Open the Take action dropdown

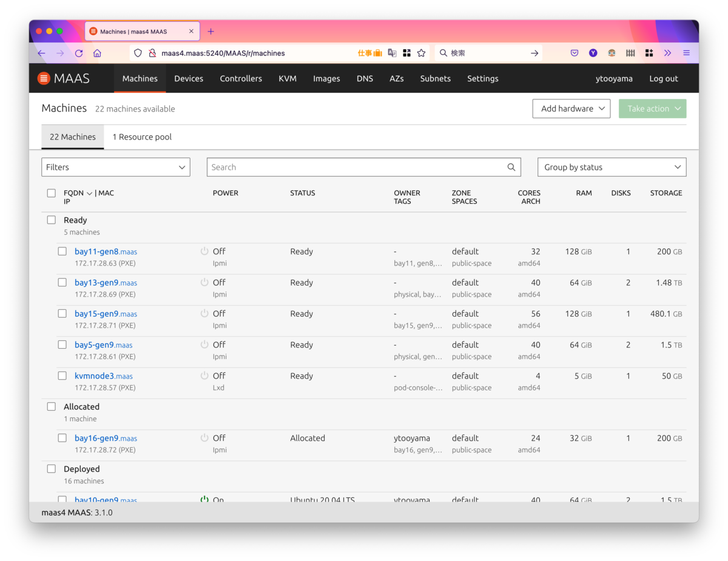coord(653,109)
